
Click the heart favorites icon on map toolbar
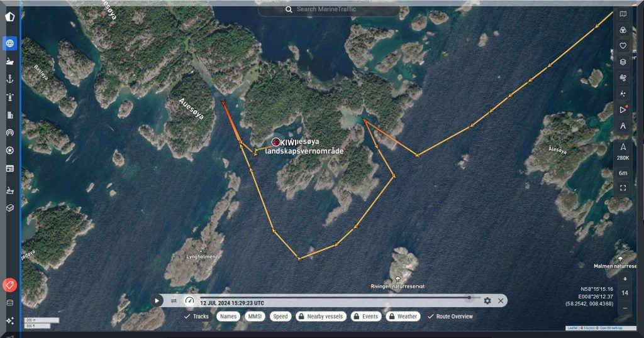click(623, 46)
